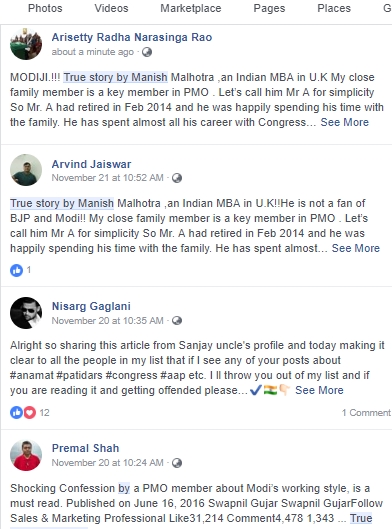Image resolution: width=392 pixels, height=529 pixels.
Task: Click the like reaction icon on Arvind's post
Action: click(x=16, y=270)
